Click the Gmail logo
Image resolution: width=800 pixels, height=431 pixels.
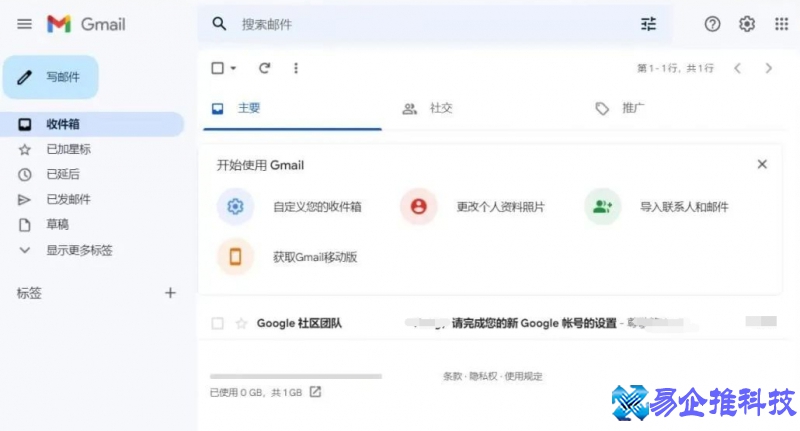86,24
